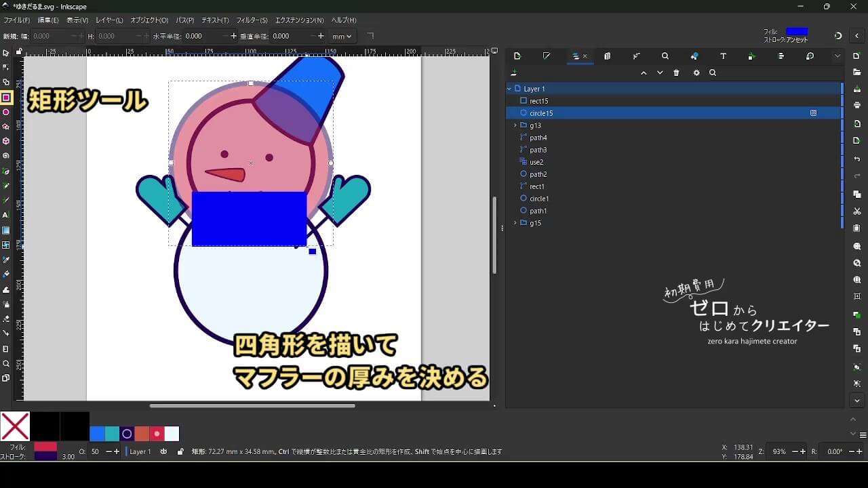Click the Cut scissors icon

(x=857, y=211)
